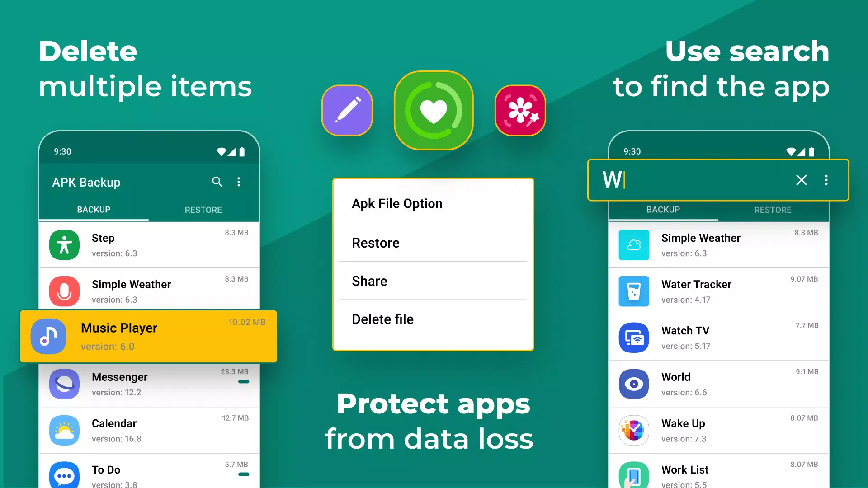Switch to the RESTORE tab
The height and width of the screenshot is (488, 868).
click(x=203, y=209)
